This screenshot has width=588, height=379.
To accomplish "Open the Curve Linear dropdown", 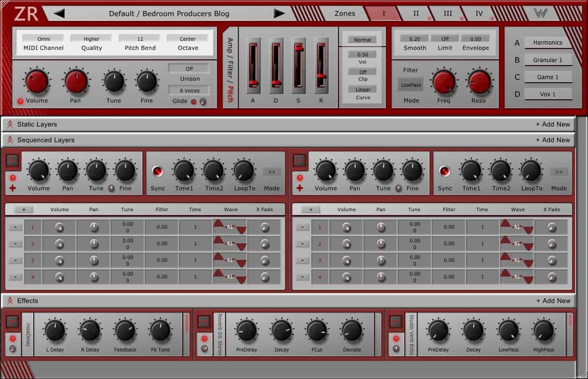I will pyautogui.click(x=362, y=90).
